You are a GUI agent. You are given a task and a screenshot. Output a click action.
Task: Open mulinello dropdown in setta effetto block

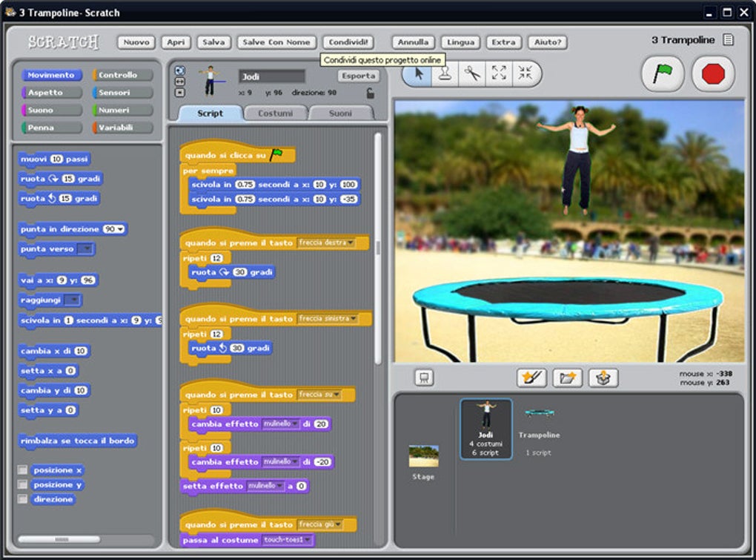[279, 486]
